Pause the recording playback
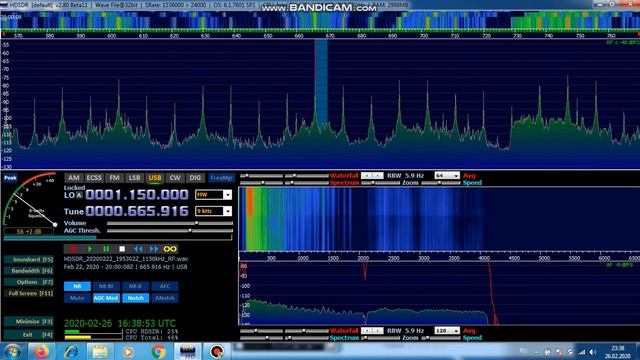This screenshot has width=640, height=360. click(x=106, y=249)
